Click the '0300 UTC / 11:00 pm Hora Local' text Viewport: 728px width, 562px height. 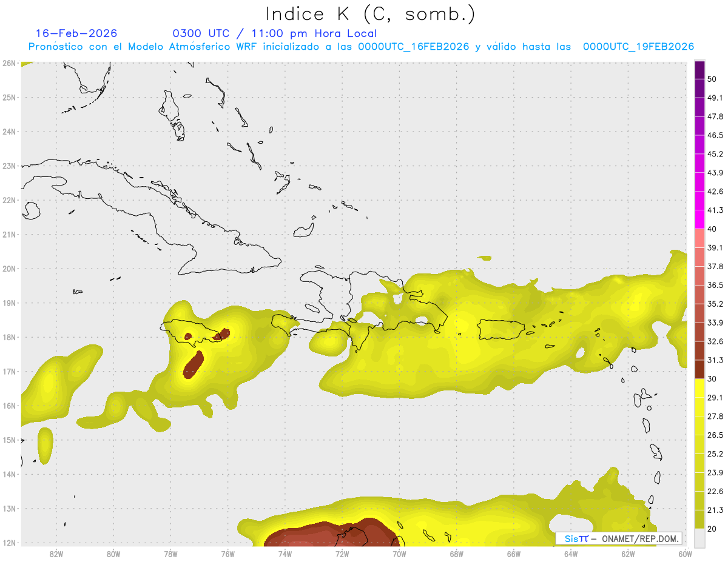[274, 33]
